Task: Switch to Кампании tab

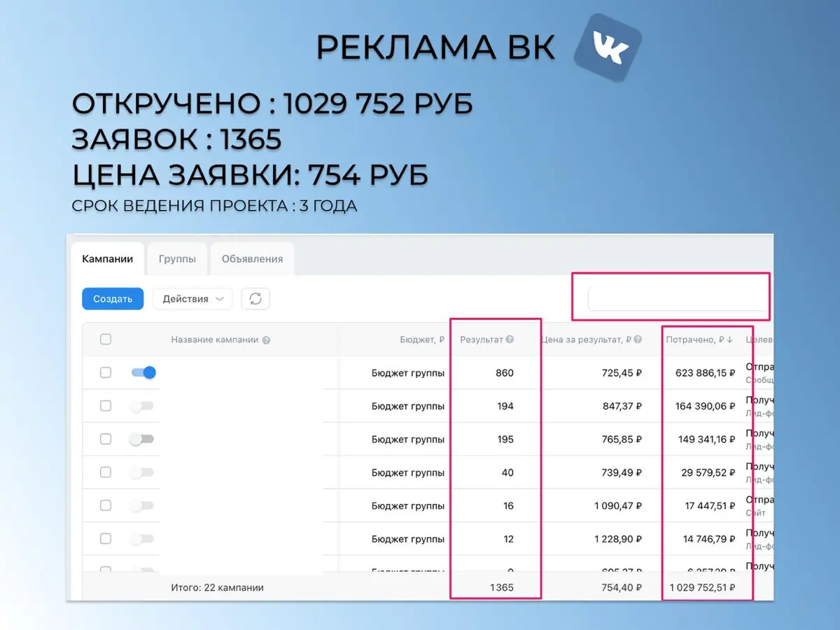Action: 108,258
